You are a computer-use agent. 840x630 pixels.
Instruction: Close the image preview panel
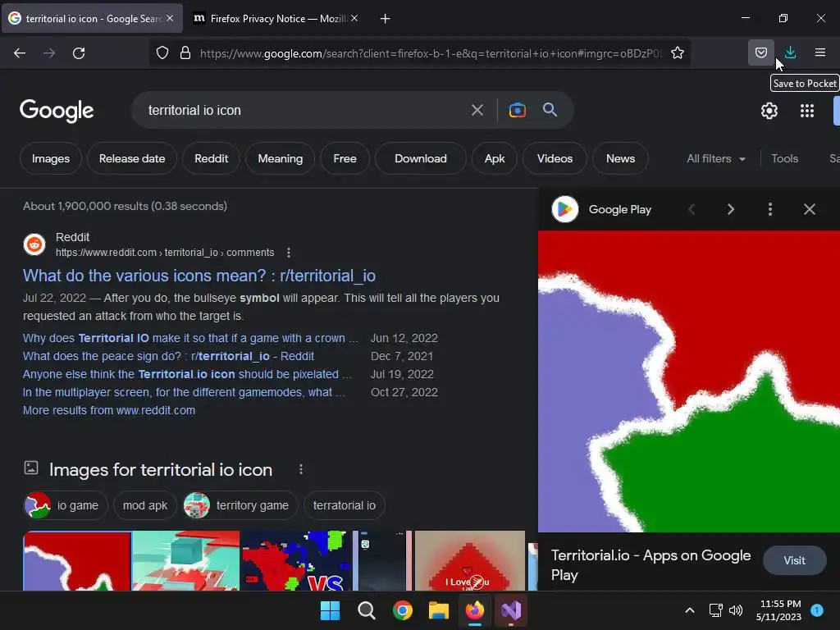(x=809, y=209)
